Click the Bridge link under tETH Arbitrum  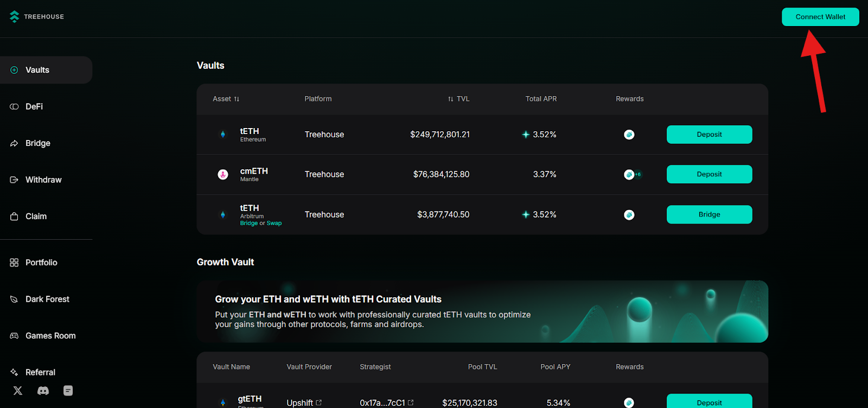pos(249,224)
